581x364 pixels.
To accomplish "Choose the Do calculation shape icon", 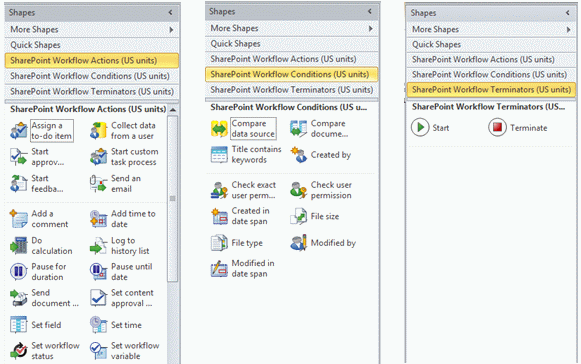I will 19,245.
